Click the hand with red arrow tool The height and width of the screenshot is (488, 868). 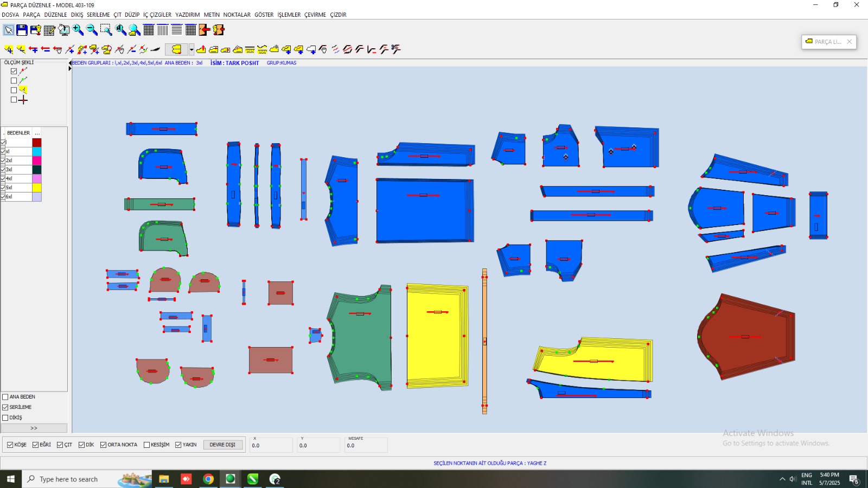(58, 49)
